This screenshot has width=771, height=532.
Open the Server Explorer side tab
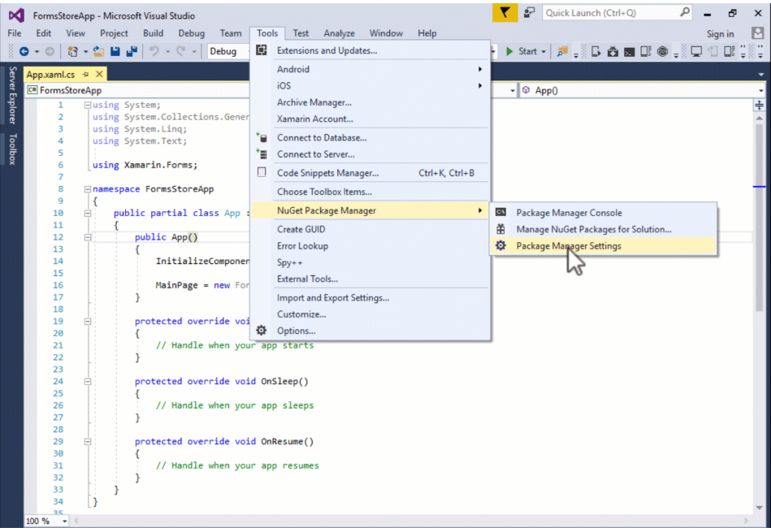[12, 95]
